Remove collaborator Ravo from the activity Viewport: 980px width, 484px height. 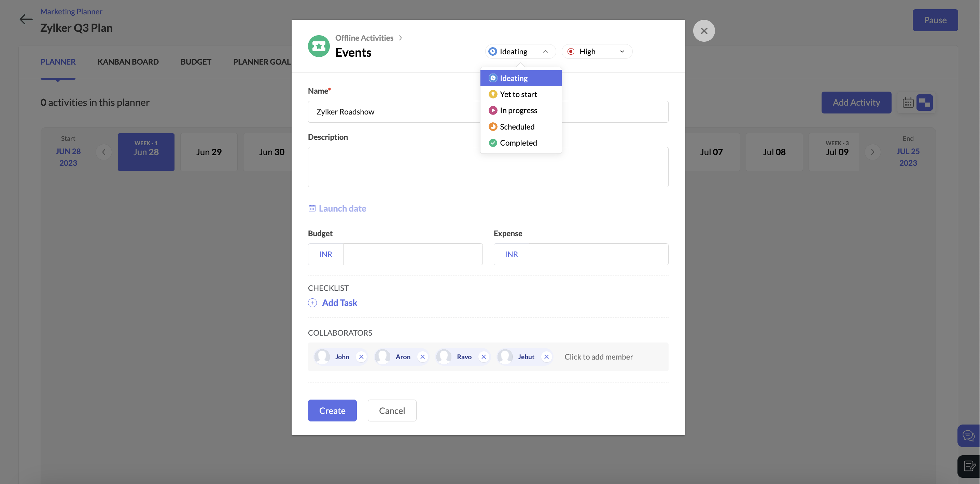tap(483, 357)
